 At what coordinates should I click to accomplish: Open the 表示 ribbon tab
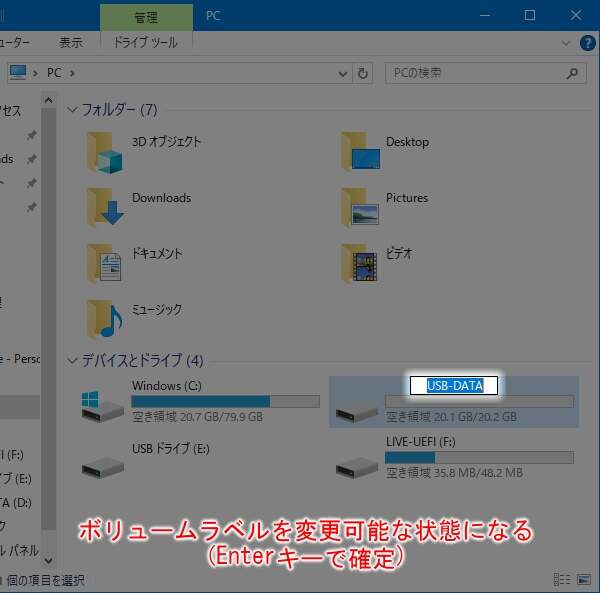tap(71, 42)
